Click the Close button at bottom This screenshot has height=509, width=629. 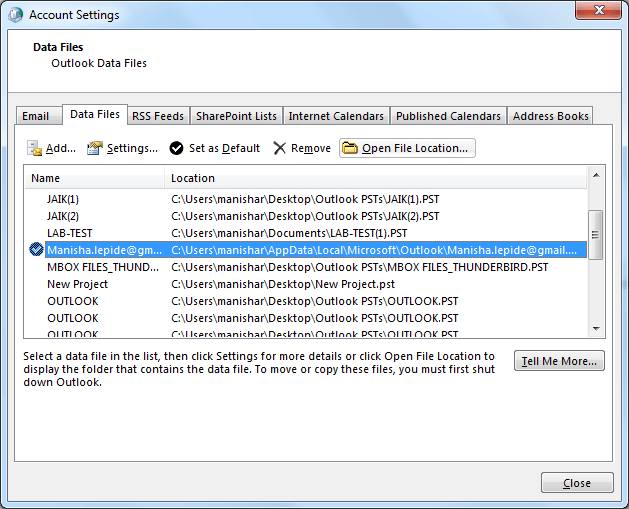577,483
